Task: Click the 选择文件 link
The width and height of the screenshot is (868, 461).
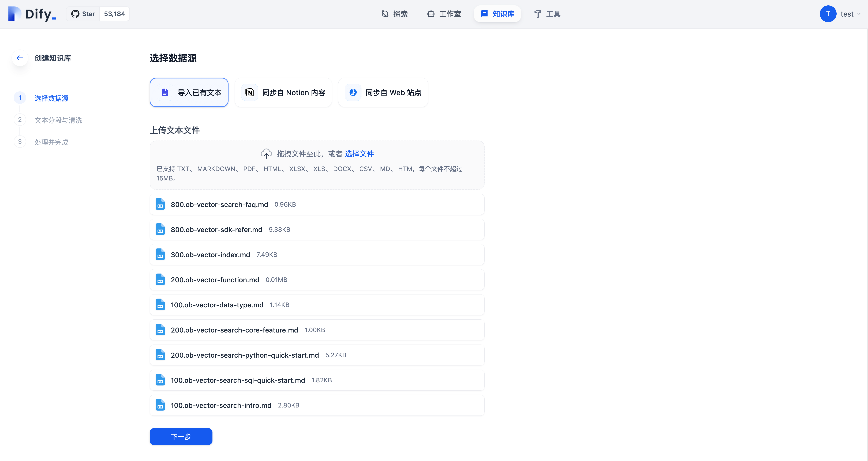Action: [359, 154]
